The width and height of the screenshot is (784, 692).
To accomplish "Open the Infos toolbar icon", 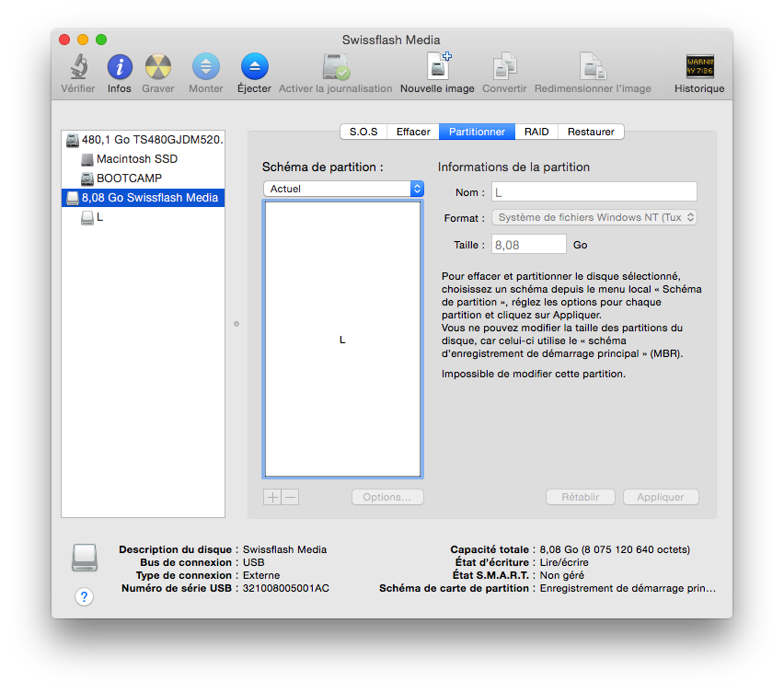I will point(120,66).
